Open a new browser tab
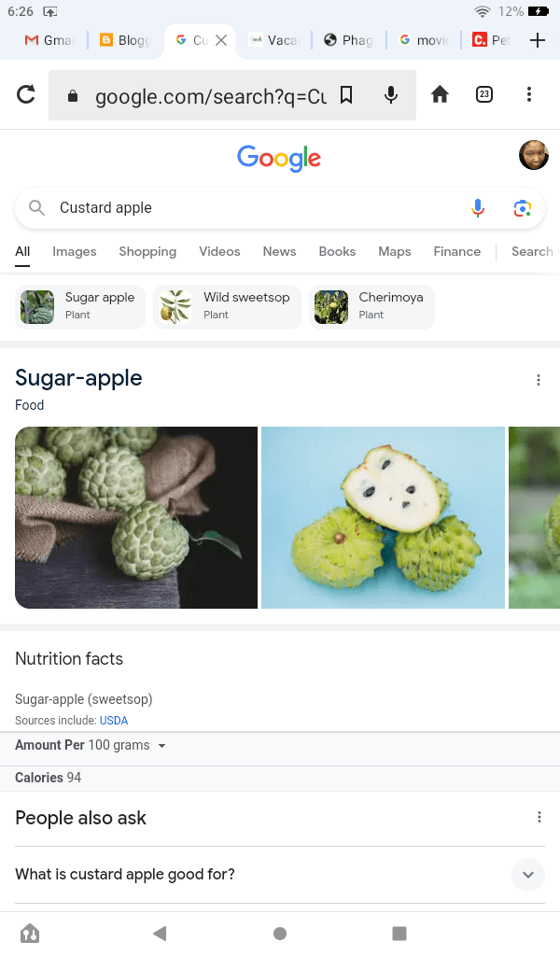Screen dimensions: 560x956 coord(537,40)
